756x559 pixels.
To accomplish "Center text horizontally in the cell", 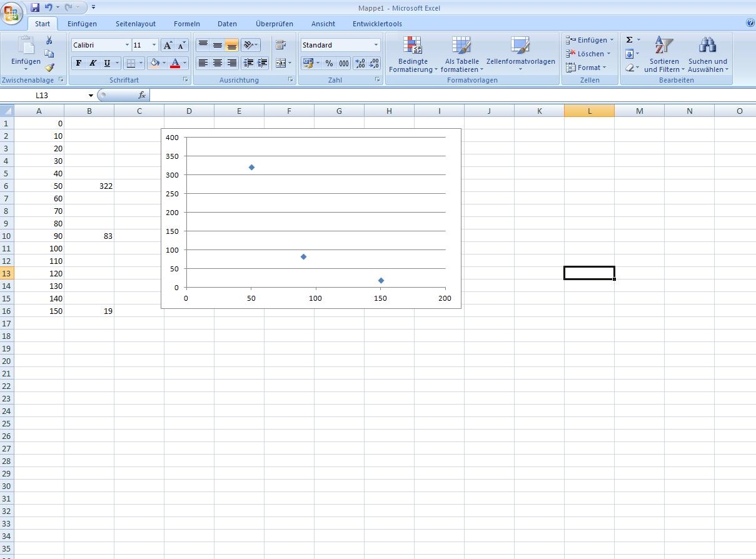I will pyautogui.click(x=218, y=63).
